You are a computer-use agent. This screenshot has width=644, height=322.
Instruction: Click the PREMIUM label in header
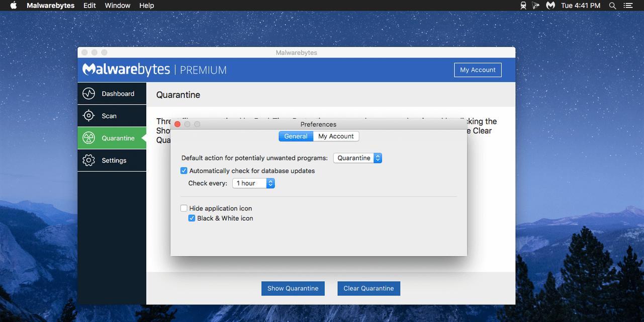[203, 70]
